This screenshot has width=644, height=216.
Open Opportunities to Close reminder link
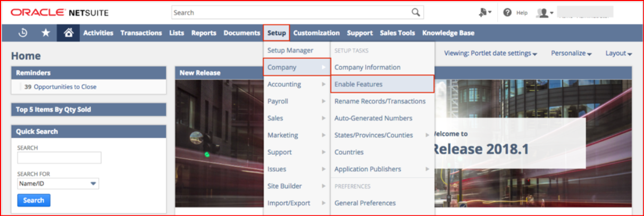(x=65, y=87)
